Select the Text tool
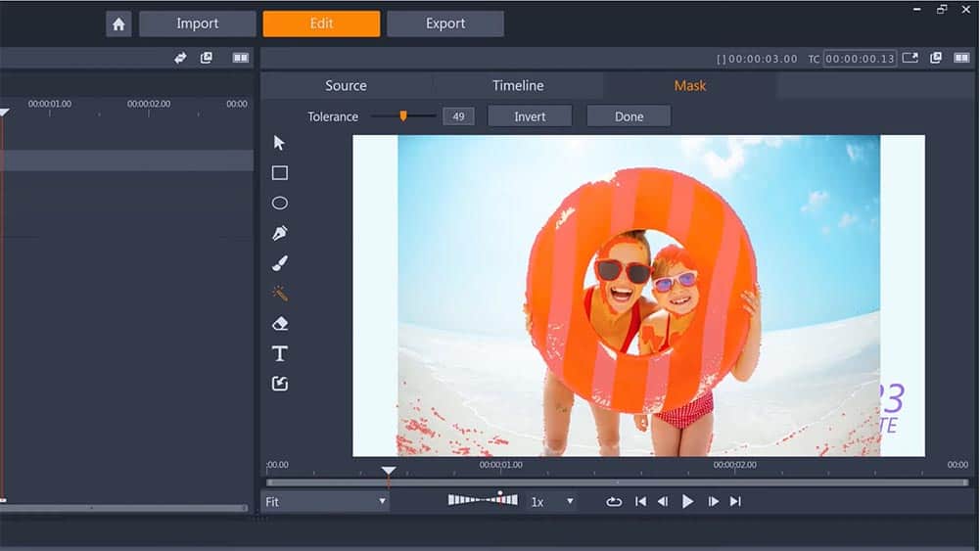The image size is (980, 551). [279, 353]
